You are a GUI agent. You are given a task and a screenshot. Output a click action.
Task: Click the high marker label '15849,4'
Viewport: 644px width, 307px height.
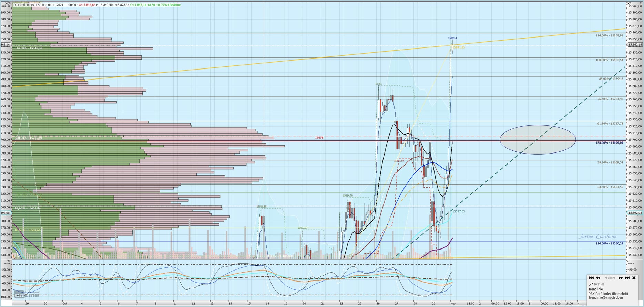(x=452, y=38)
